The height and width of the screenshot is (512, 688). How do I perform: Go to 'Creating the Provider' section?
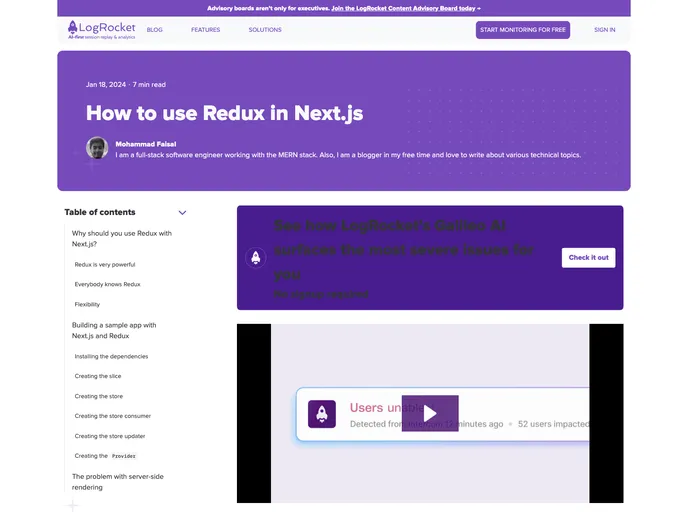click(105, 456)
